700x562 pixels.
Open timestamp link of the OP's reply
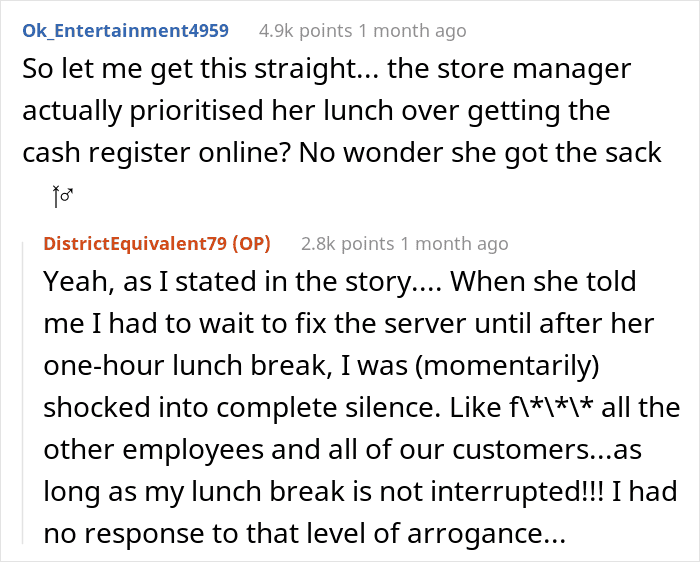pos(455,243)
